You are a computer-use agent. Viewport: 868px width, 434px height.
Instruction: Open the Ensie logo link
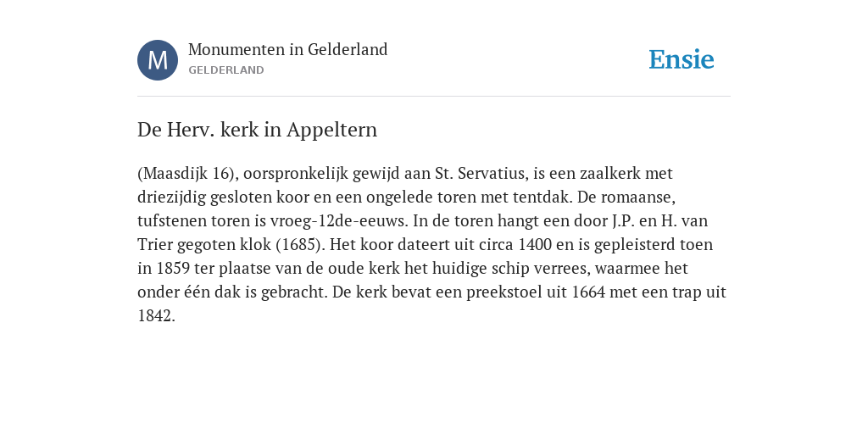(x=682, y=60)
